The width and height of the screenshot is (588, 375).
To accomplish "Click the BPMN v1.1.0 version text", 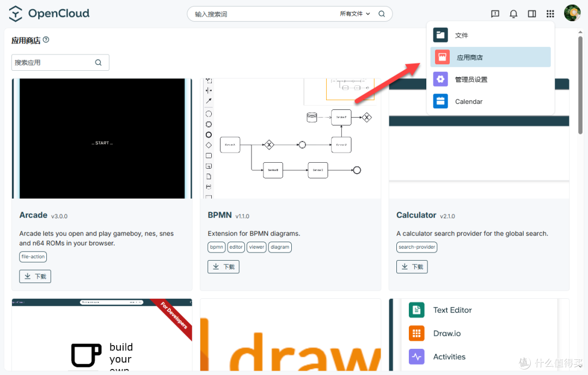I will click(242, 217).
